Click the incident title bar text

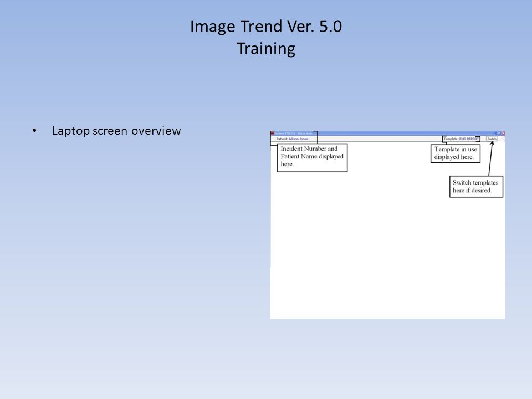(294, 134)
